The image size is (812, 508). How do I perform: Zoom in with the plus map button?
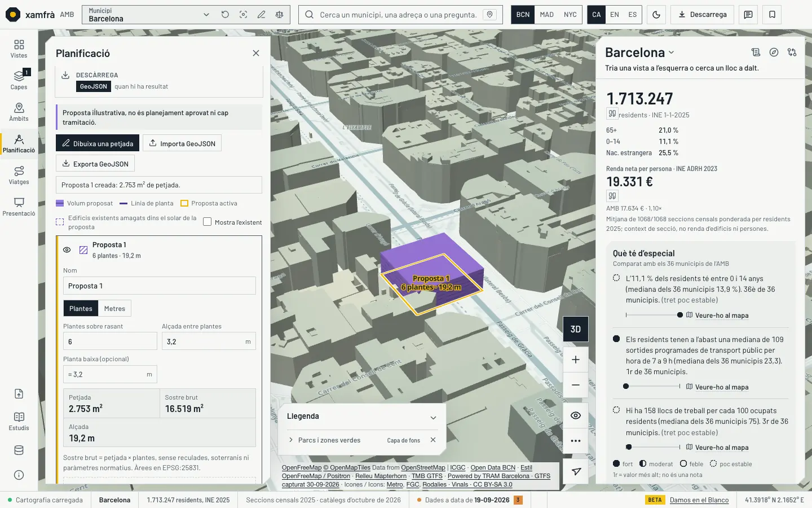(576, 360)
